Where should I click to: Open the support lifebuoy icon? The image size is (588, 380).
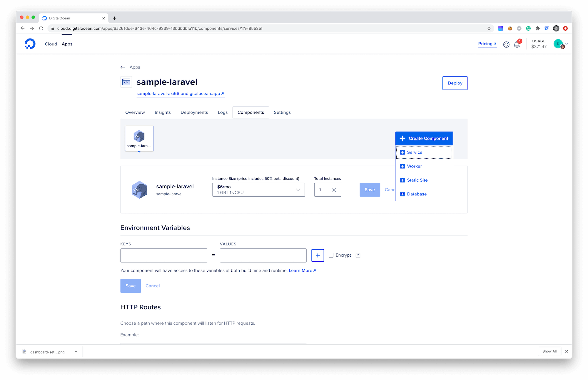click(506, 44)
